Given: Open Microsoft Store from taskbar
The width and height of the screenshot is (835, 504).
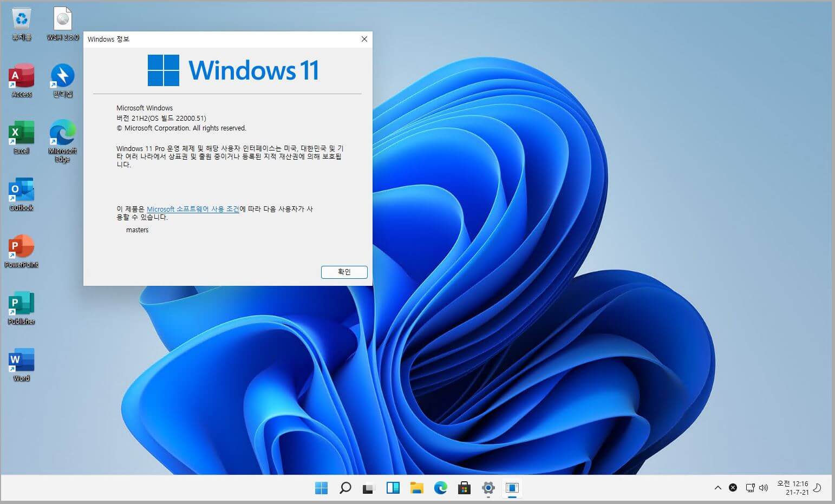Looking at the screenshot, I should (x=464, y=488).
